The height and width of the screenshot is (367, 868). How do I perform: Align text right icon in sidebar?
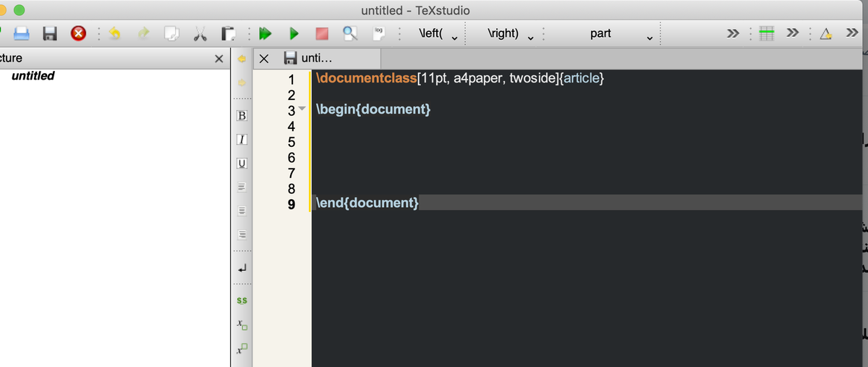[242, 235]
